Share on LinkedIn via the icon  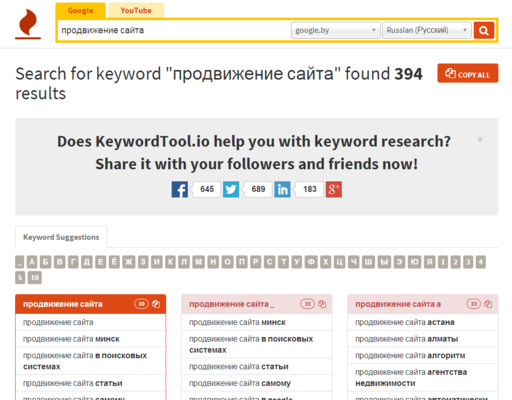click(x=282, y=189)
